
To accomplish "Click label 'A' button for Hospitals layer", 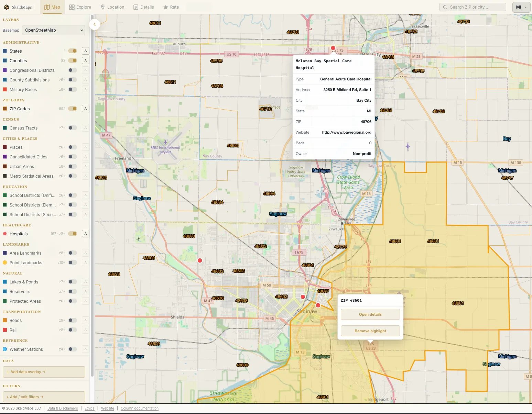I will coord(86,234).
